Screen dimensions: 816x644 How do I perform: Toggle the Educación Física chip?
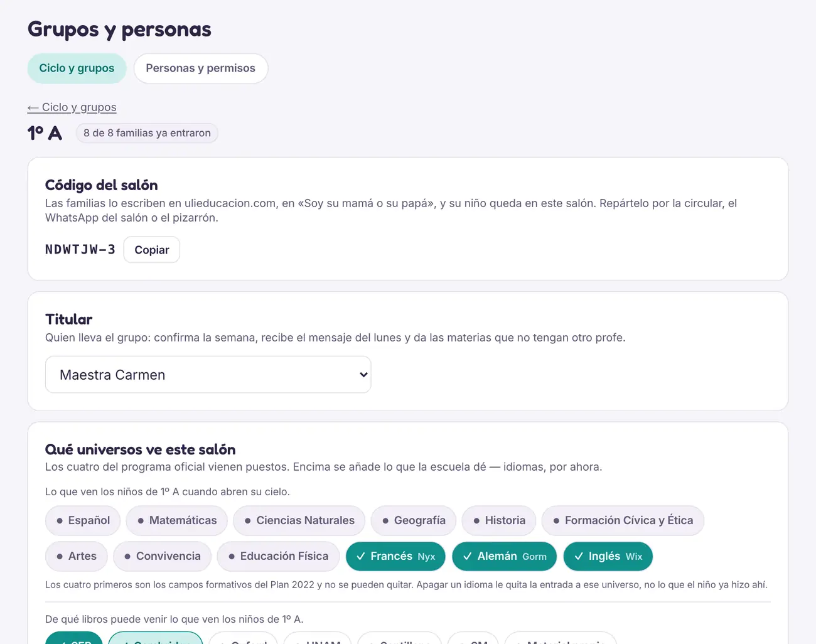click(278, 556)
